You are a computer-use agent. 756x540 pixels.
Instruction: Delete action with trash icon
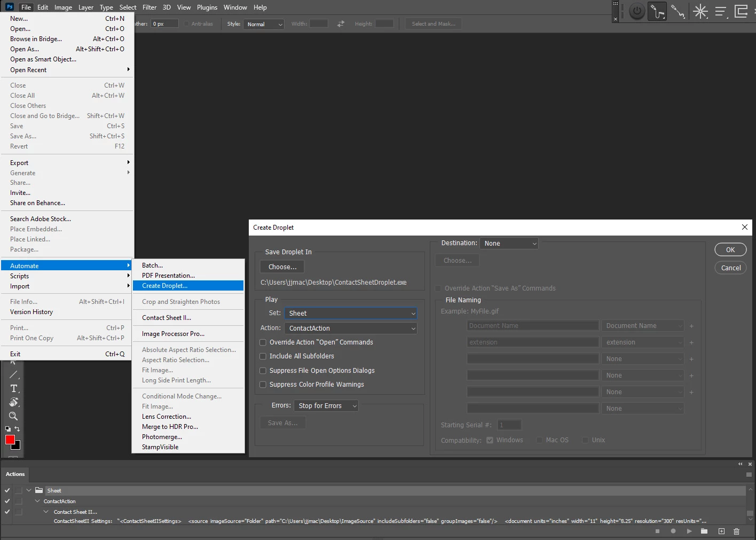tap(737, 531)
